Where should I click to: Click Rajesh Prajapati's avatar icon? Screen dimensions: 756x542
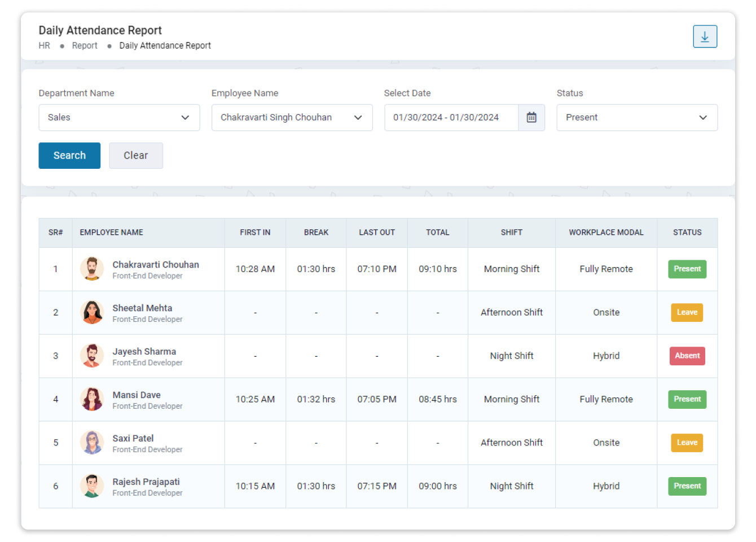pos(92,486)
